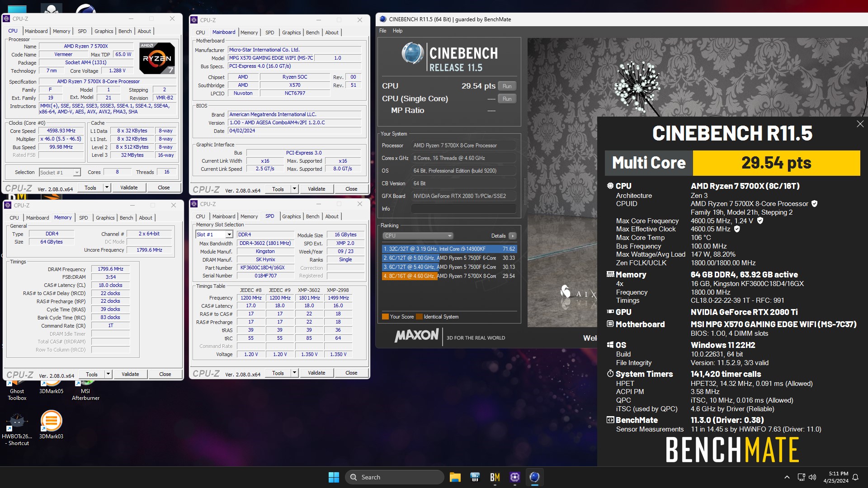Click the AMD Ryzen 7 logo in CPU-Z

point(157,58)
